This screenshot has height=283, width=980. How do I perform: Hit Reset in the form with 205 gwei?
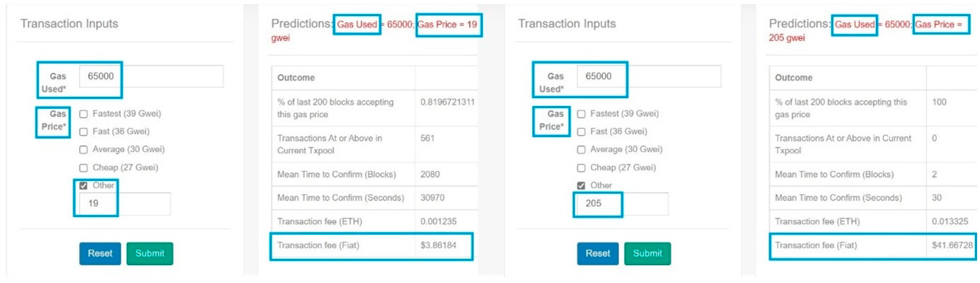click(597, 253)
